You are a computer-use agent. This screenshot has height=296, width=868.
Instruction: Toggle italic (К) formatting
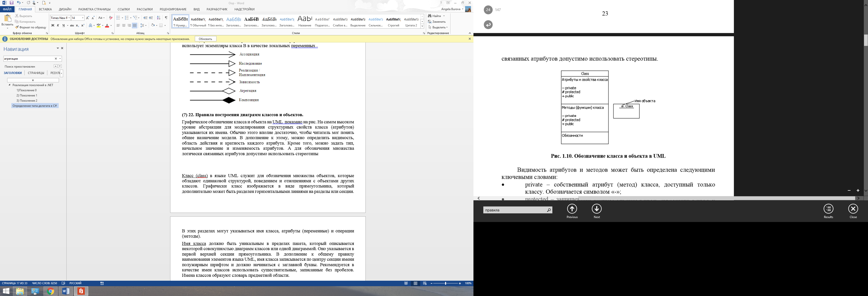(x=58, y=25)
